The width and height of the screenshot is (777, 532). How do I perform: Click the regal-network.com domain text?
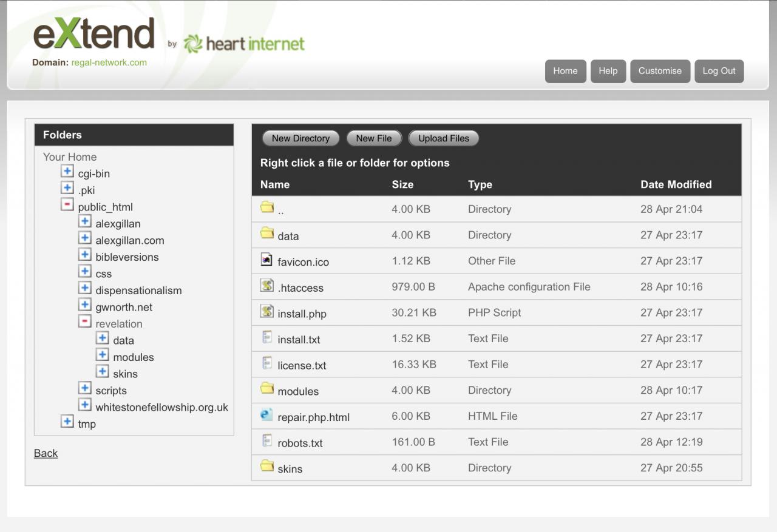pos(109,62)
